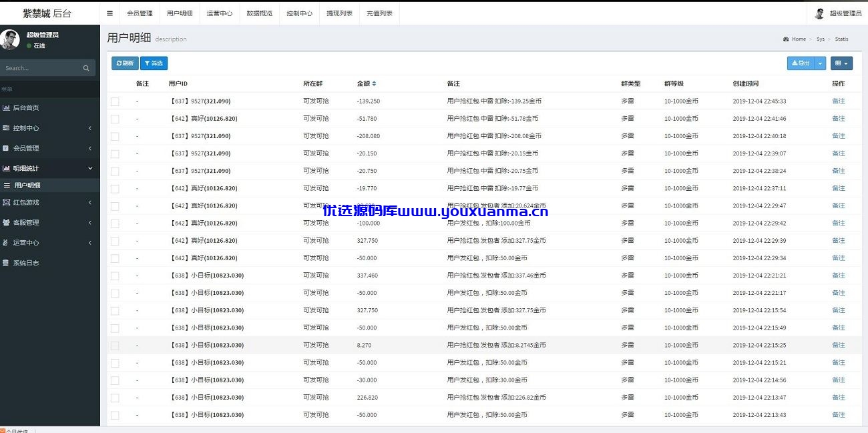This screenshot has width=868, height=433.
Task: Tick checkbox for row 2019-12-04 22:37:11
Action: click(x=115, y=188)
